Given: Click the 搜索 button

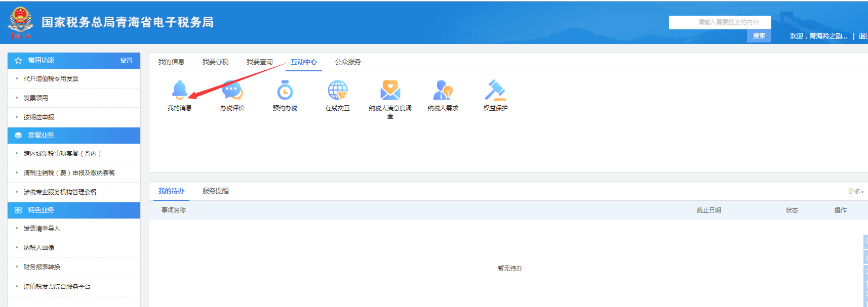Looking at the screenshot, I should 759,36.
